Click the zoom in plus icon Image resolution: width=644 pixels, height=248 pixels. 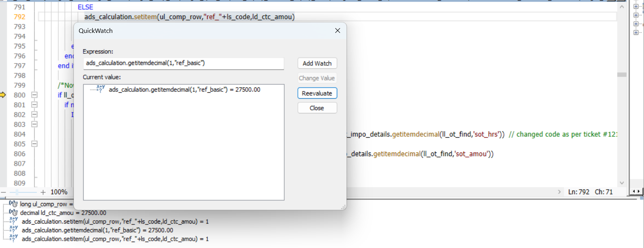click(43, 192)
